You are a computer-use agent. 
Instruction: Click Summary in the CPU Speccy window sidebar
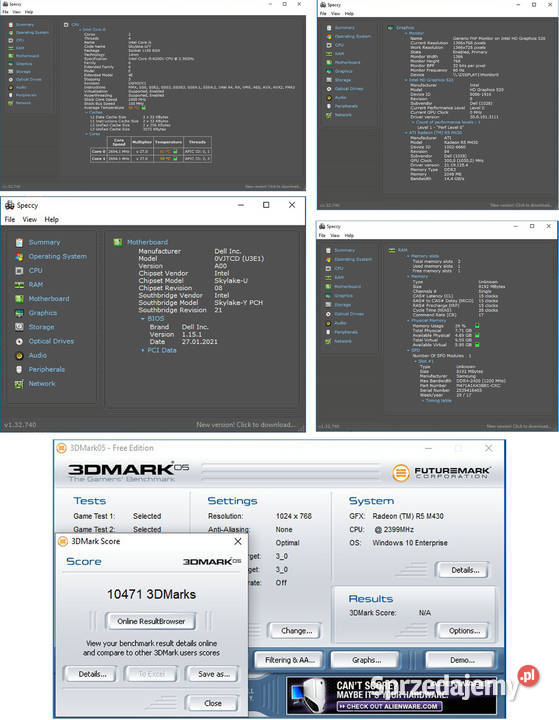(25, 25)
